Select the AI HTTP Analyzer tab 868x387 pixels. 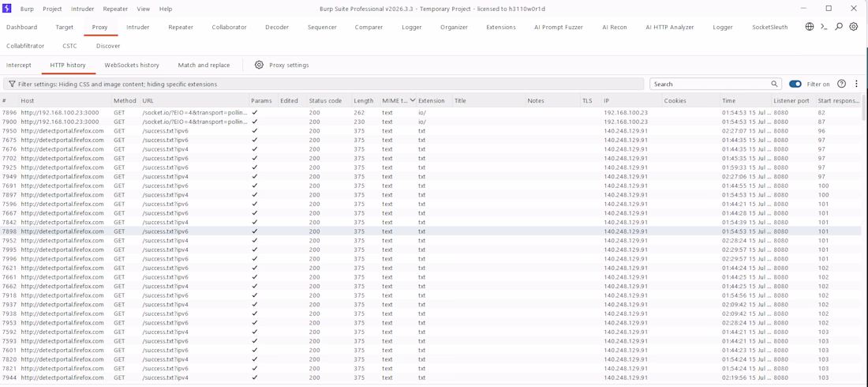(670, 27)
